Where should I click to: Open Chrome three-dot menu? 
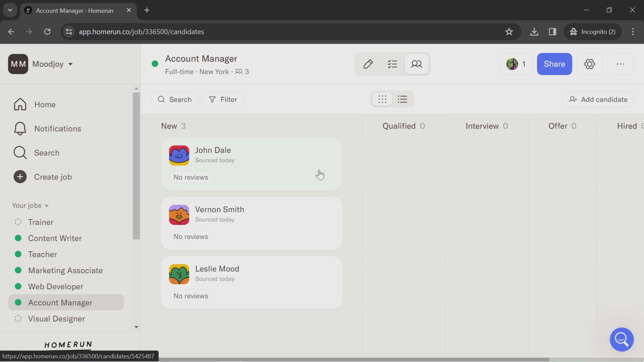tap(633, 32)
